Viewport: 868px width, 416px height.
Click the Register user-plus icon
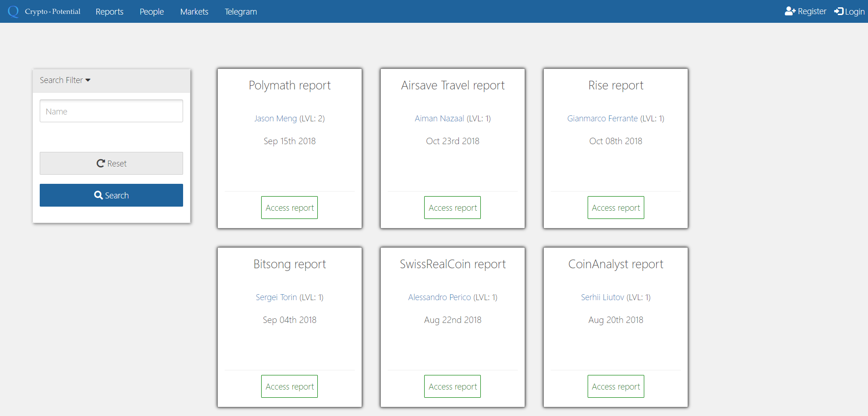point(790,11)
